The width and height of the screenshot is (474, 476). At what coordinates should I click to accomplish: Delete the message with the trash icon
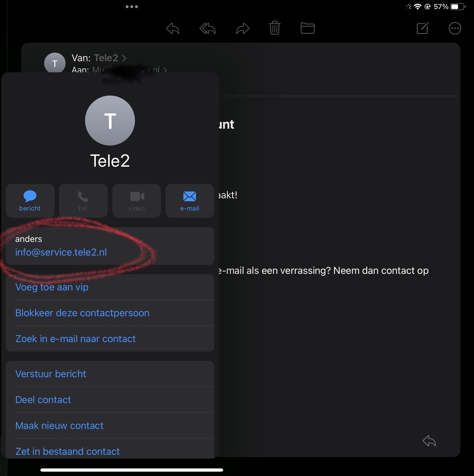coord(275,28)
